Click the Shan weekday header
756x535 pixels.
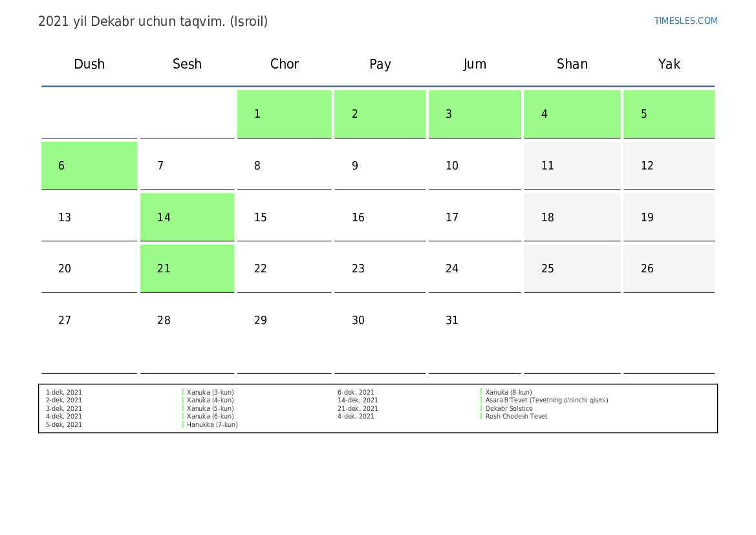point(572,63)
